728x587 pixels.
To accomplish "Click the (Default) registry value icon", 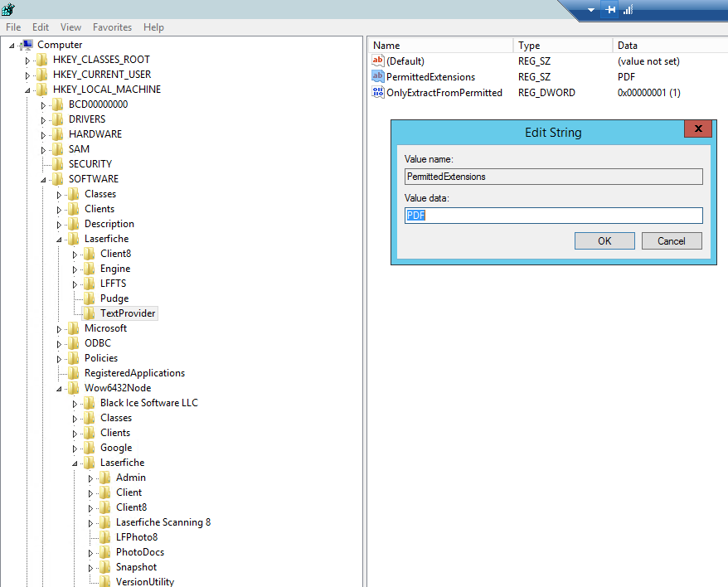I will click(378, 61).
